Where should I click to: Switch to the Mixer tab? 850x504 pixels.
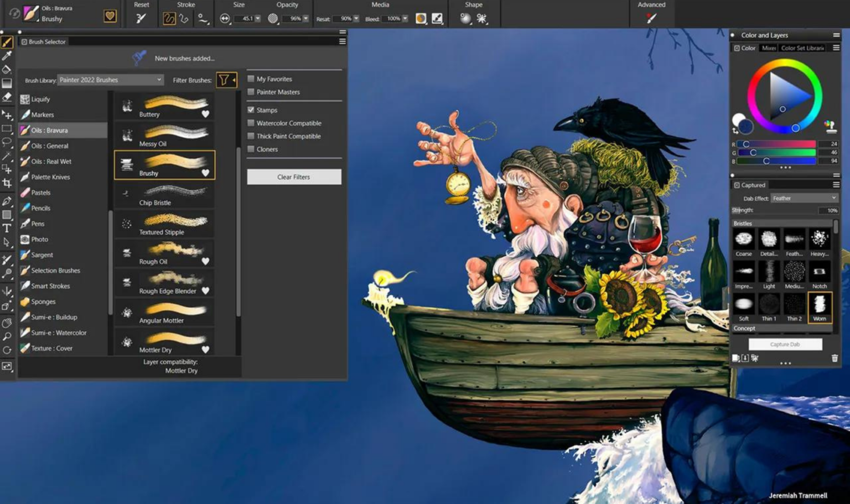pos(769,48)
